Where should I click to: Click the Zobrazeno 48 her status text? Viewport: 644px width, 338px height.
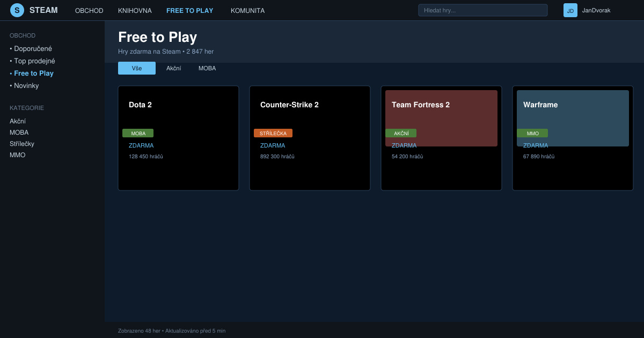[x=139, y=331]
